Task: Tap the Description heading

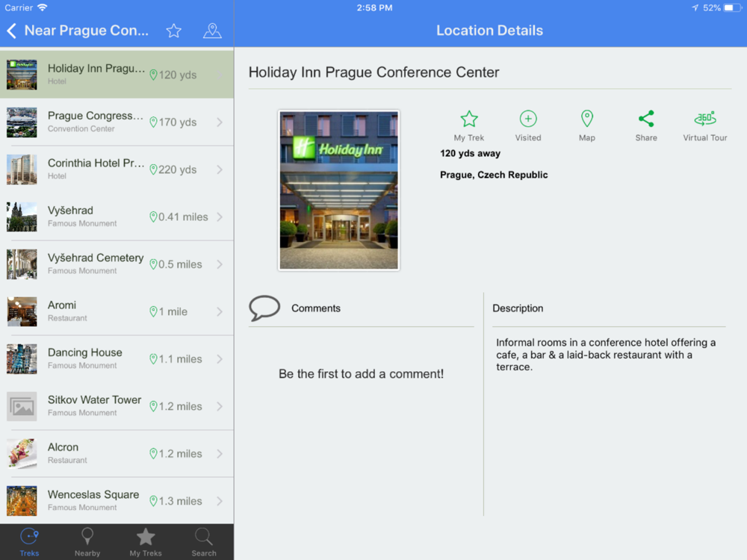Action: (518, 308)
